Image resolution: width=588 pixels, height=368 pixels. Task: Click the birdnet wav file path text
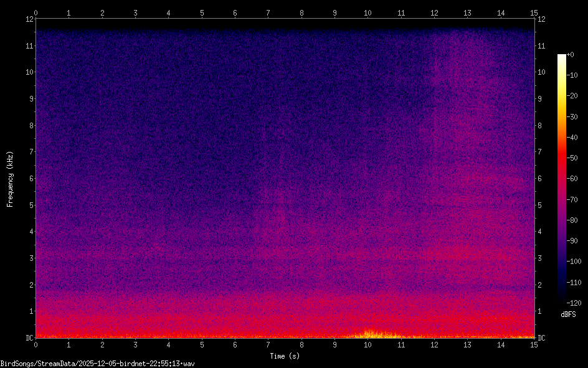[97, 363]
